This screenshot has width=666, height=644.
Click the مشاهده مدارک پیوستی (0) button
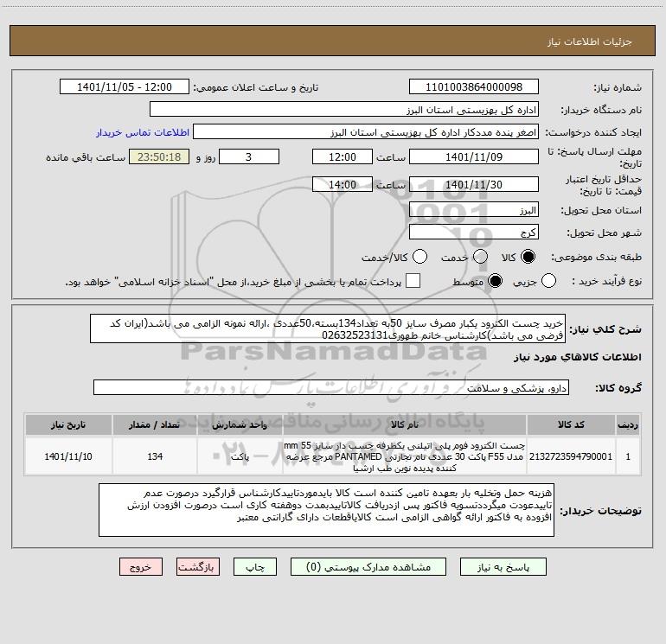[368, 567]
